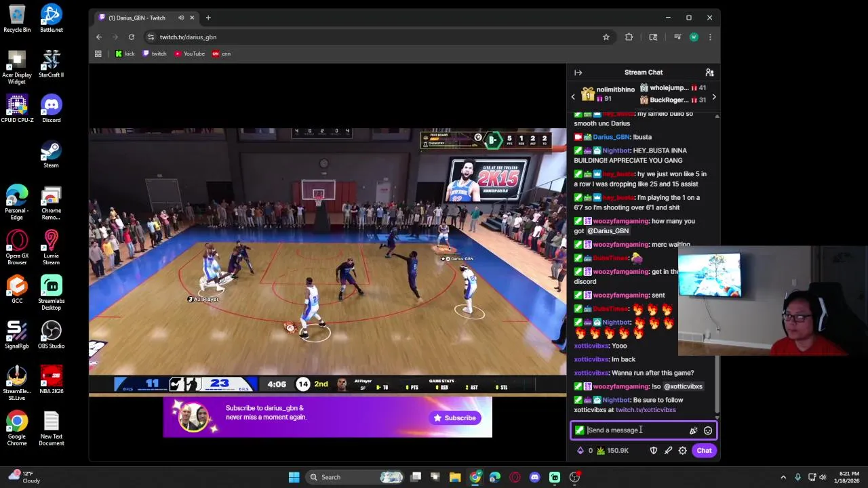Click the address bar URL

[188, 37]
